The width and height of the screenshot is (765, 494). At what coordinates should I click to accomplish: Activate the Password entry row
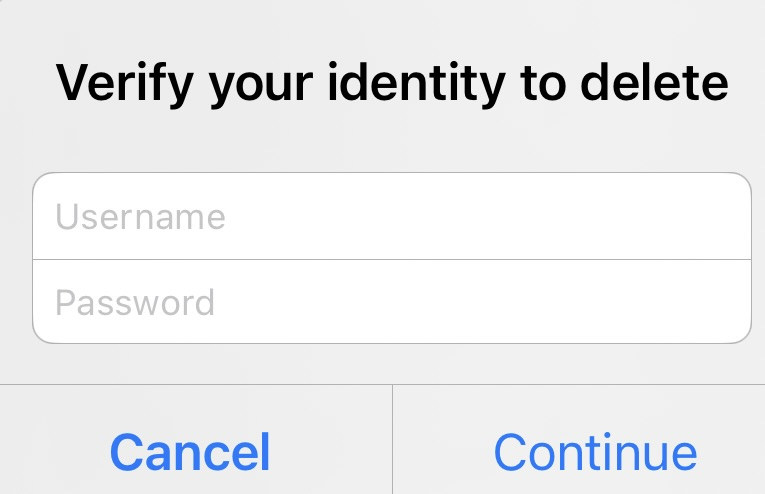[x=391, y=302]
